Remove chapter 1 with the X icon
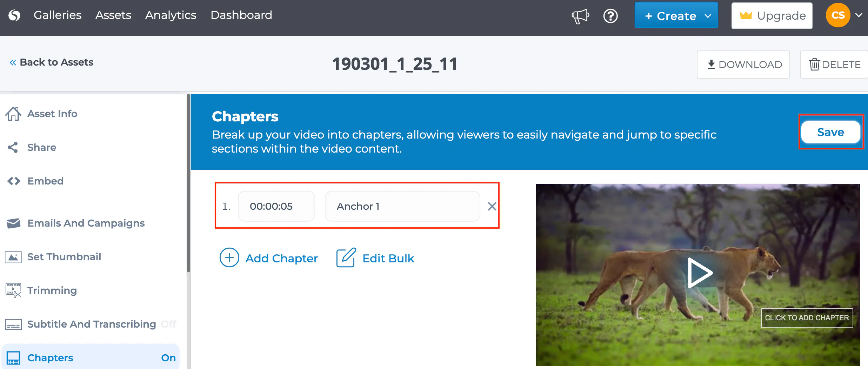The height and width of the screenshot is (369, 868). click(492, 206)
